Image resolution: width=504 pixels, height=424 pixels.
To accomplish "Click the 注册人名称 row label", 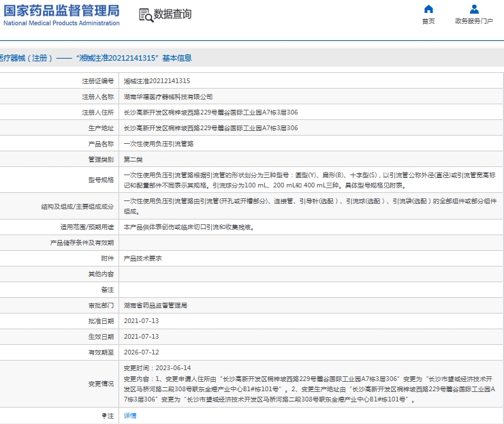I will pyautogui.click(x=97, y=97).
